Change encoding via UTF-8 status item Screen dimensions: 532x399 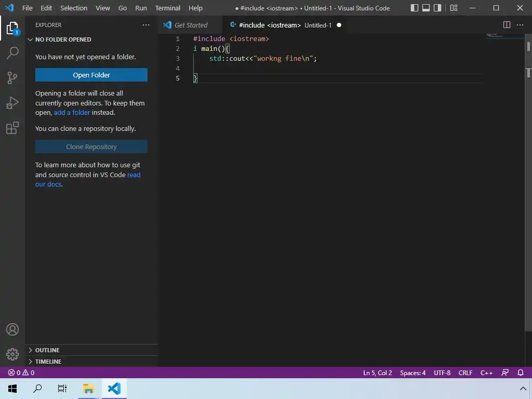click(x=442, y=373)
